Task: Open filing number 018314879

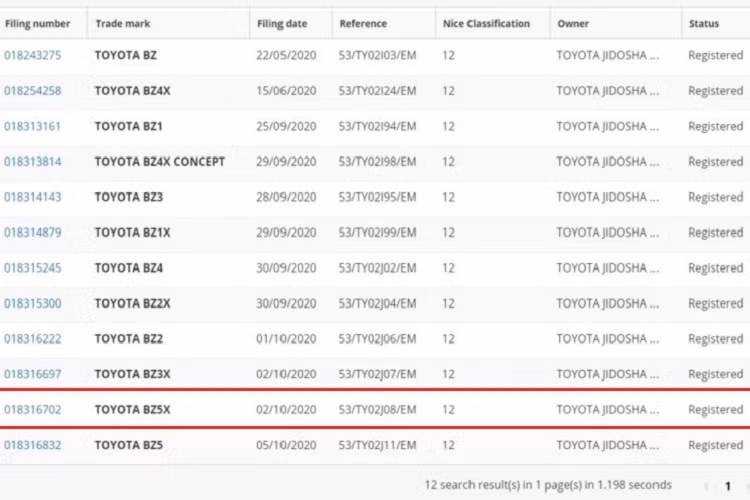Action: (x=33, y=233)
